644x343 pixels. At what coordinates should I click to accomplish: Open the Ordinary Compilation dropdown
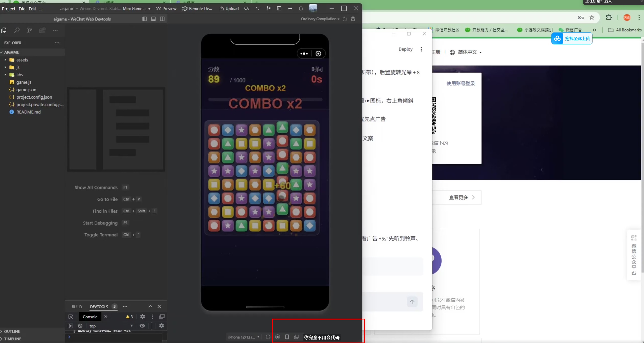(x=320, y=19)
